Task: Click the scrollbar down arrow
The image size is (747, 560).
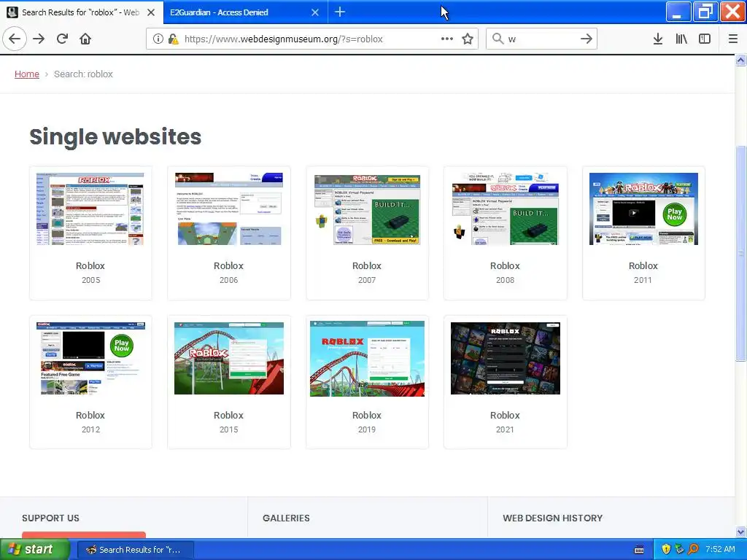Action: (741, 532)
